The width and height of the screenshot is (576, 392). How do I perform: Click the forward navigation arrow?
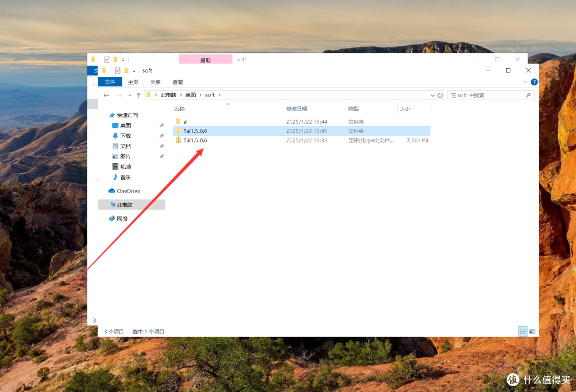tap(119, 95)
